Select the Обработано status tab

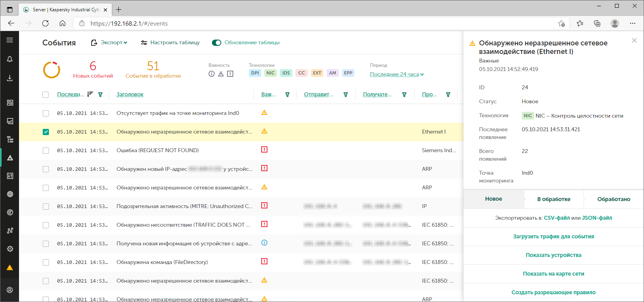click(613, 199)
